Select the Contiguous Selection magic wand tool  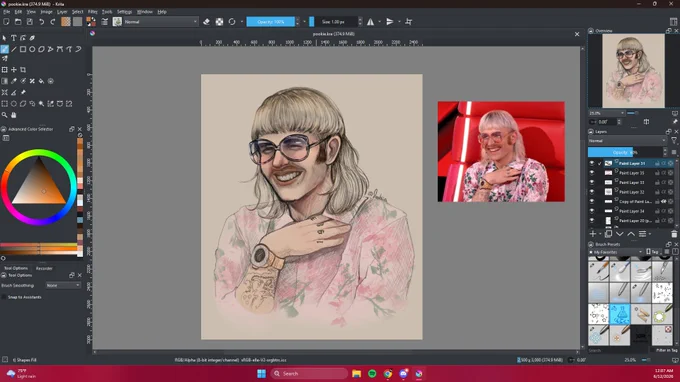tap(41, 104)
